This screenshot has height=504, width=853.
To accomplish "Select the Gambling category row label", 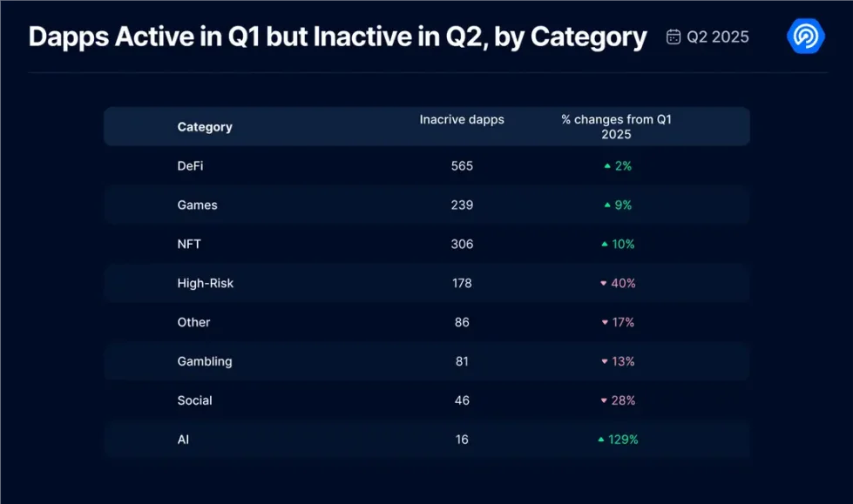I will (205, 362).
